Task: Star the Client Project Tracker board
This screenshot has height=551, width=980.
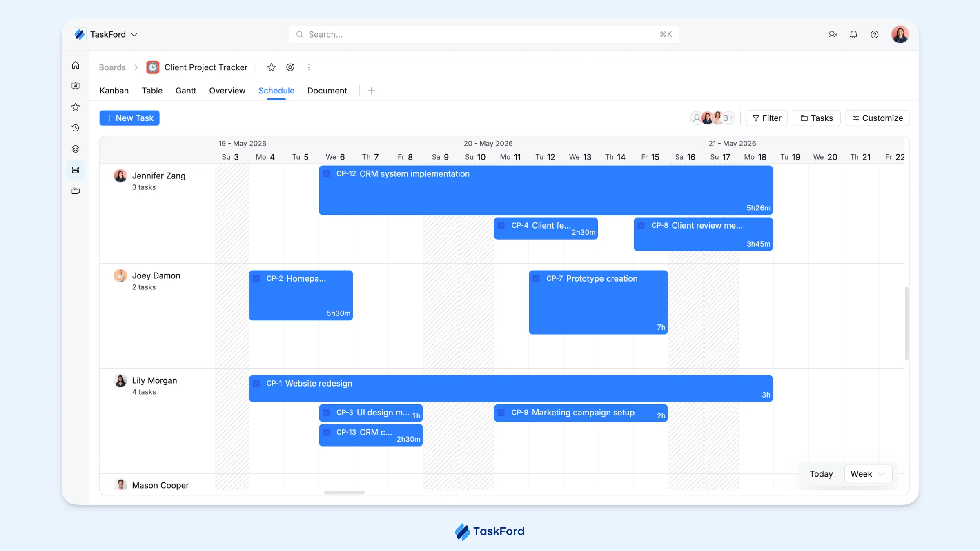Action: click(x=271, y=67)
